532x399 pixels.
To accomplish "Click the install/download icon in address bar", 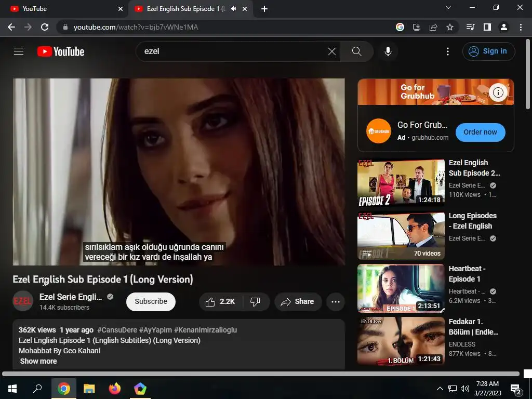I will click(x=417, y=27).
